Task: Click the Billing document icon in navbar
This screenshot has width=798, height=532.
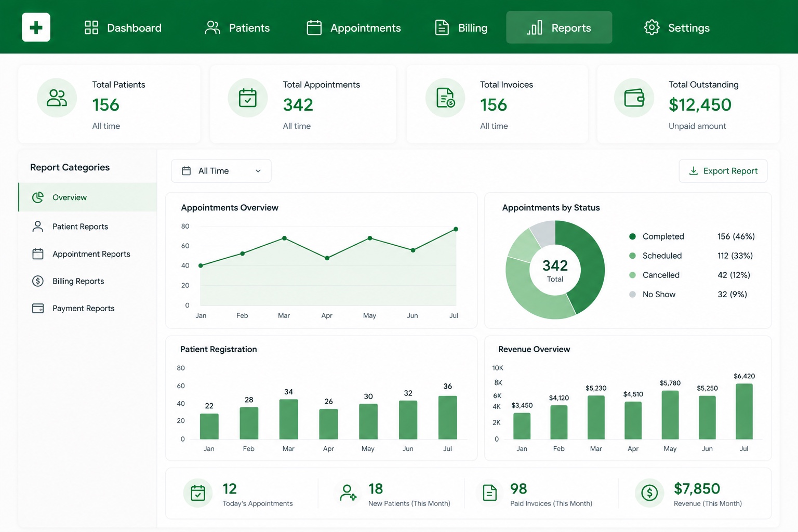Action: click(x=442, y=28)
